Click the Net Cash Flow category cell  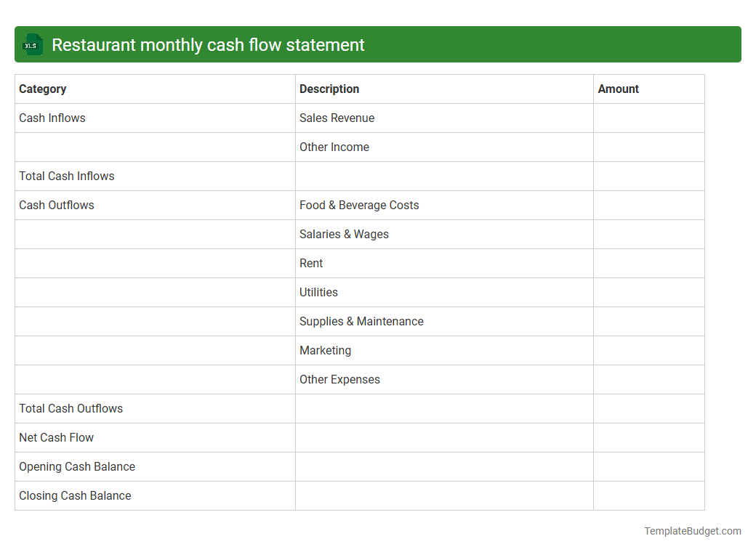(x=56, y=437)
